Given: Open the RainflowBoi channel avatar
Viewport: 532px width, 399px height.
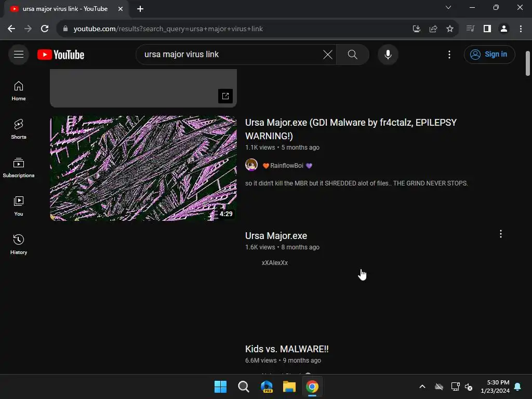Looking at the screenshot, I should pyautogui.click(x=251, y=165).
